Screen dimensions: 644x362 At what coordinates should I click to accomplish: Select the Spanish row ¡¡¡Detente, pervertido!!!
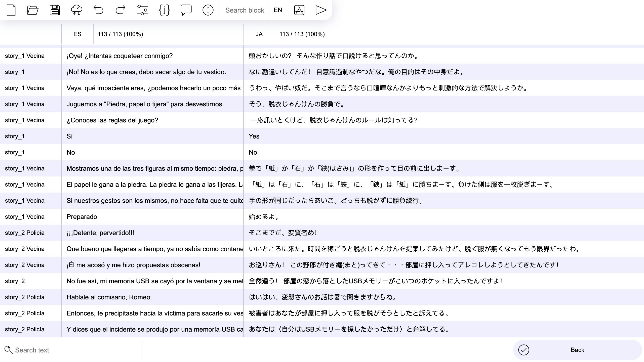(100, 233)
